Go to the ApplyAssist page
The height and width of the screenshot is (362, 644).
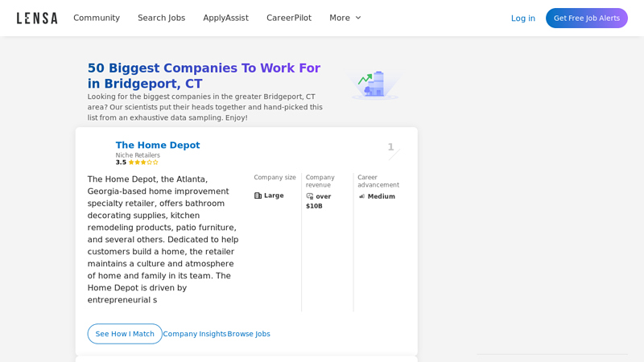tap(225, 18)
